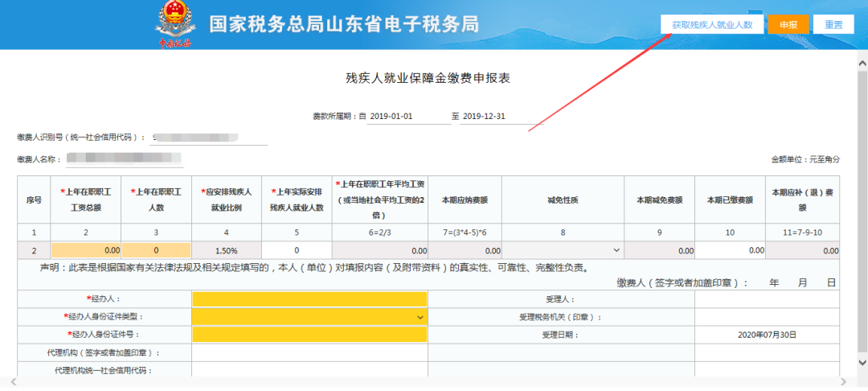This screenshot has width=868, height=391.
Task: Click the 受理人 value cell
Action: pos(767,299)
